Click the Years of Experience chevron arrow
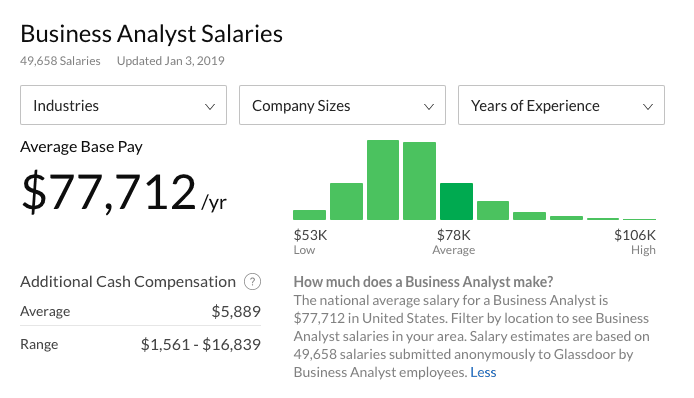Viewport: 694px width, 398px height. click(648, 107)
